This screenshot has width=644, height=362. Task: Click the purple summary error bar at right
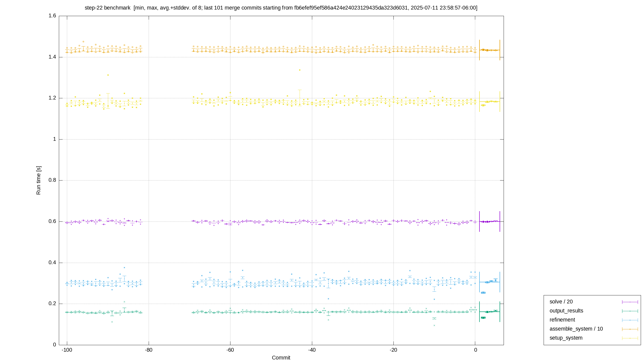[x=490, y=221]
